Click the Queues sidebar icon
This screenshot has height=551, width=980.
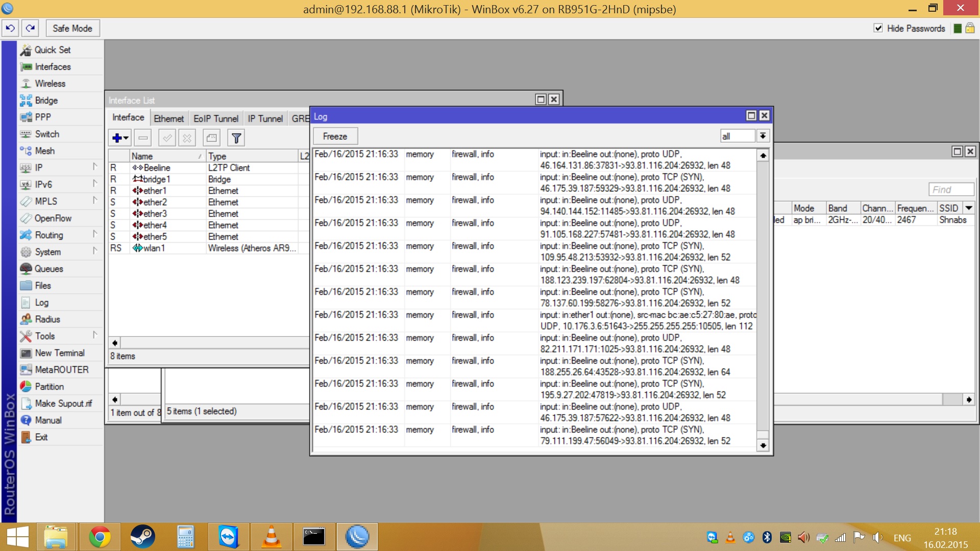[x=26, y=269]
